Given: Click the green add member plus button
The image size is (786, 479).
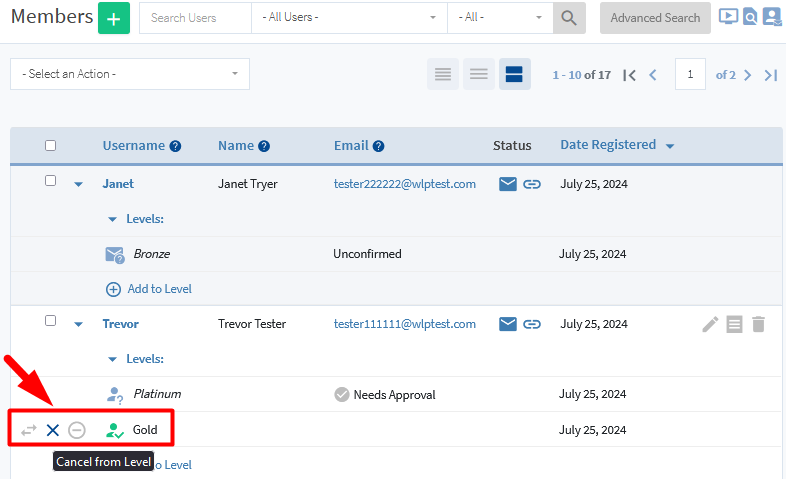Looking at the screenshot, I should [x=114, y=18].
